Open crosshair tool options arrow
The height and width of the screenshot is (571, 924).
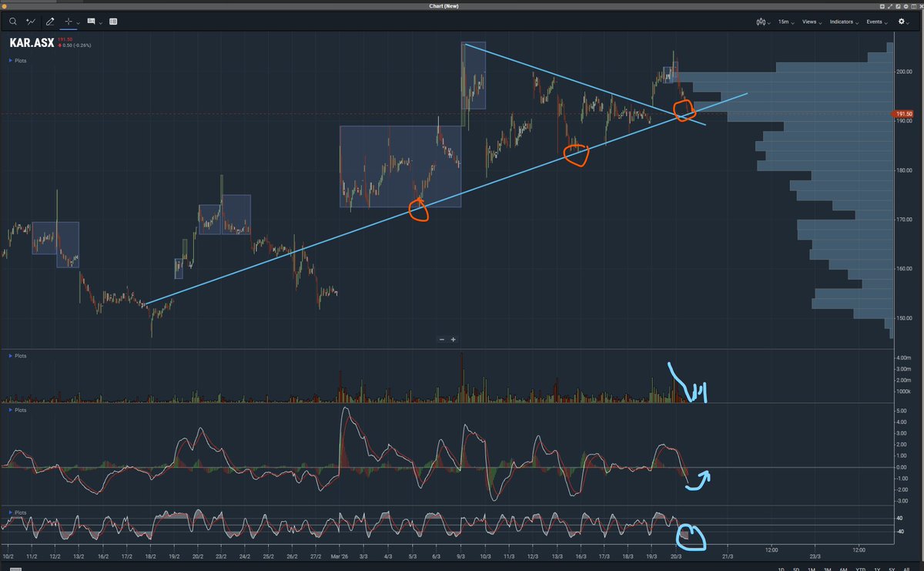click(79, 22)
